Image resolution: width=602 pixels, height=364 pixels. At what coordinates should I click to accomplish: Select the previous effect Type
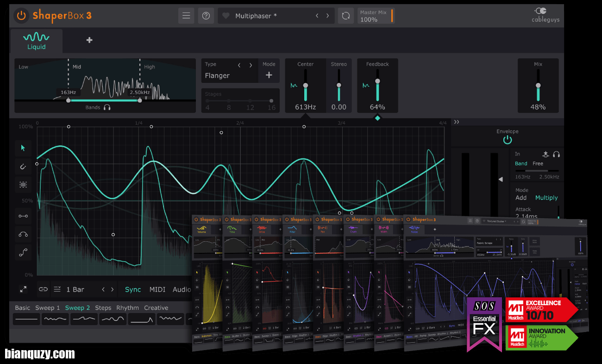[239, 65]
